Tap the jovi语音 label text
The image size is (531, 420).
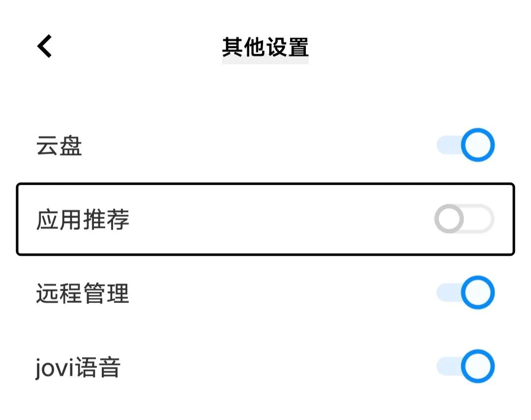click(x=78, y=367)
